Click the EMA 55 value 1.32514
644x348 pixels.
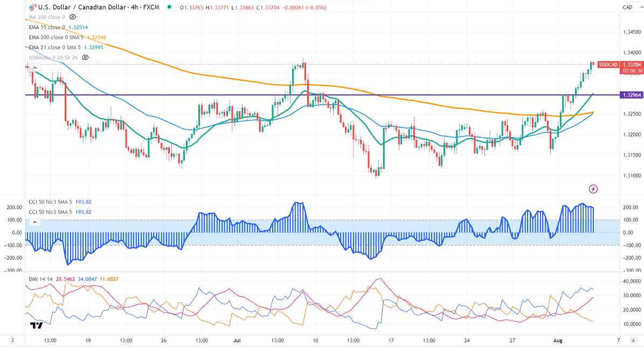[x=78, y=27]
